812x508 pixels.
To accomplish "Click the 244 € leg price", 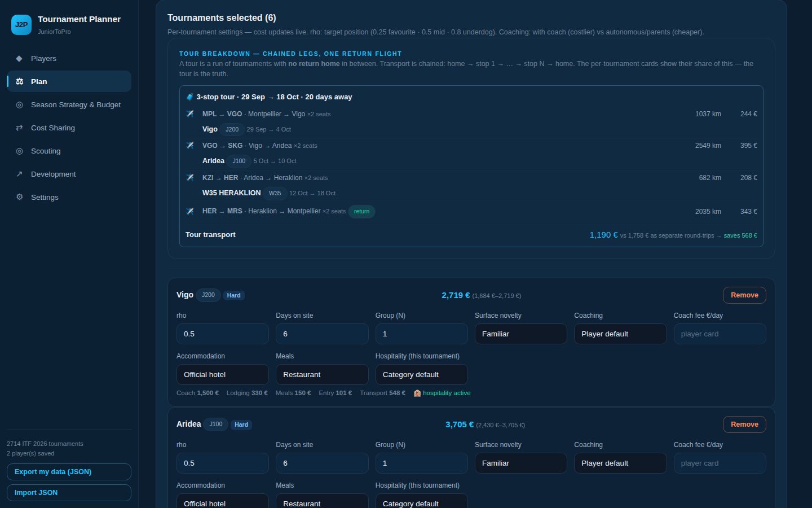I will 748,114.
